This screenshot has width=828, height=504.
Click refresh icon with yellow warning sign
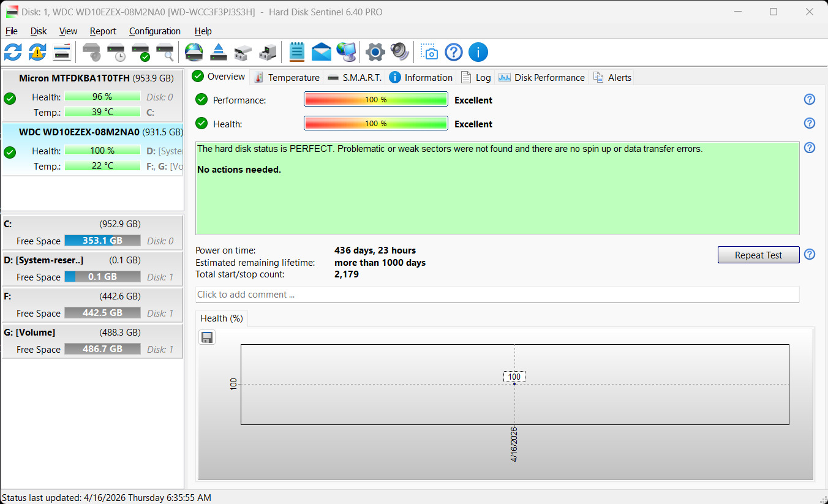[37, 52]
